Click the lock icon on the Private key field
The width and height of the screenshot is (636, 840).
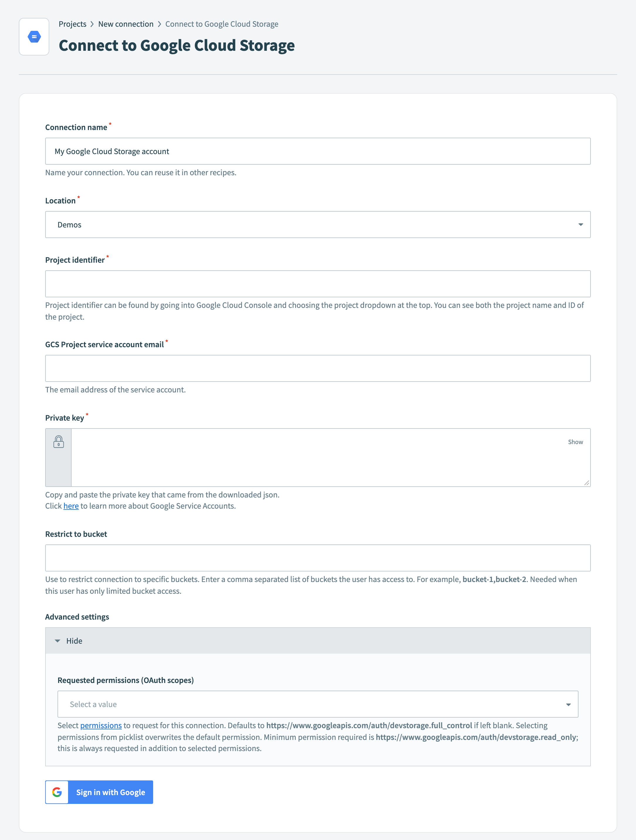click(x=58, y=442)
